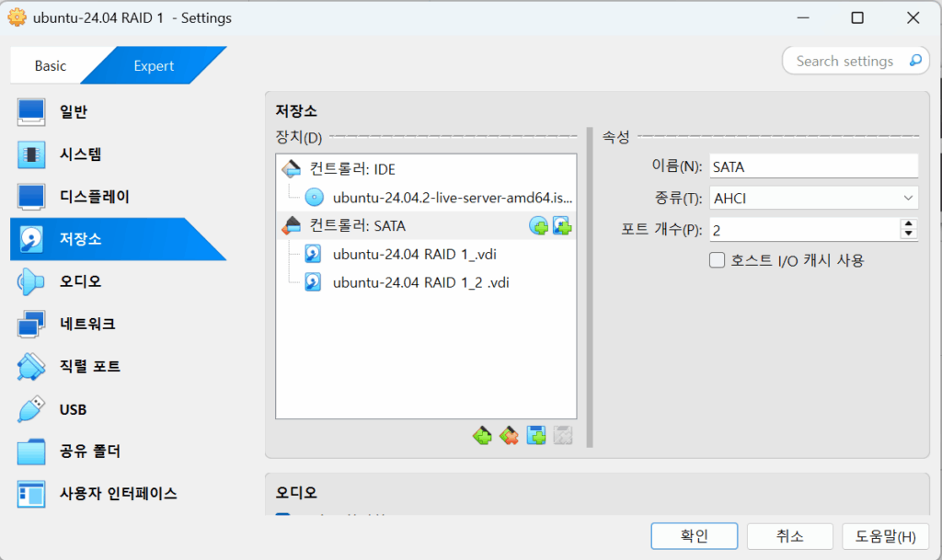
Task: Open the USB settings category
Action: (118, 409)
